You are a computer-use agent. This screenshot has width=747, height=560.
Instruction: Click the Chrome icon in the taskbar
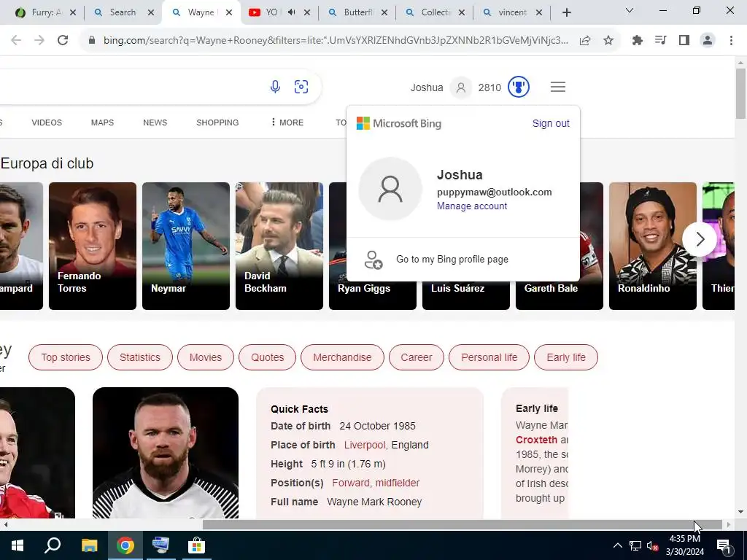click(x=125, y=545)
